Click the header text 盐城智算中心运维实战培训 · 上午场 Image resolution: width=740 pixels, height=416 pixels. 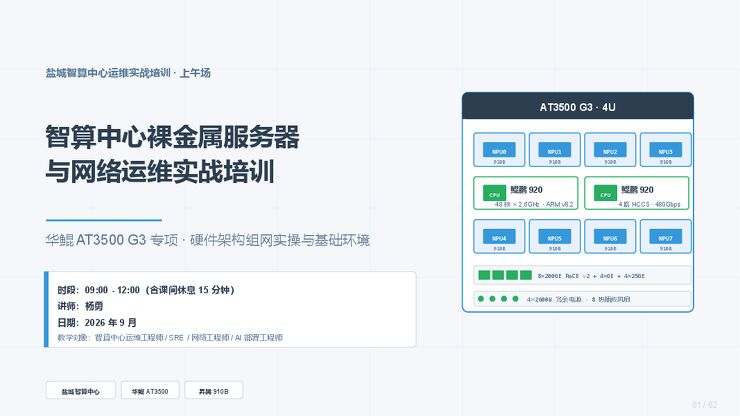click(x=128, y=73)
